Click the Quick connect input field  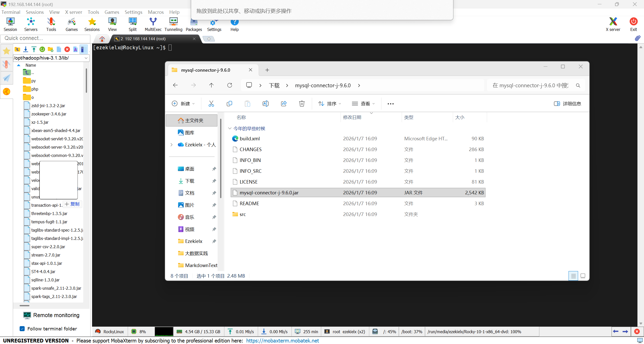click(45, 38)
